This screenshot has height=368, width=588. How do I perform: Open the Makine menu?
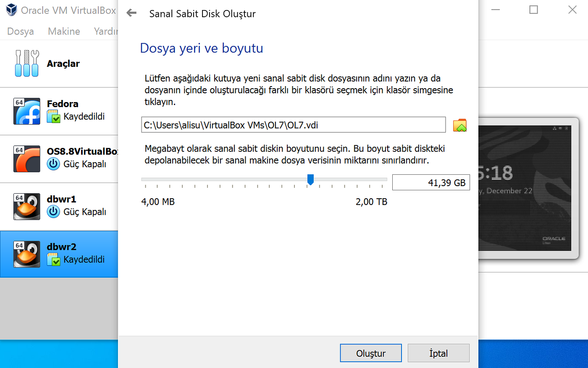[64, 32]
